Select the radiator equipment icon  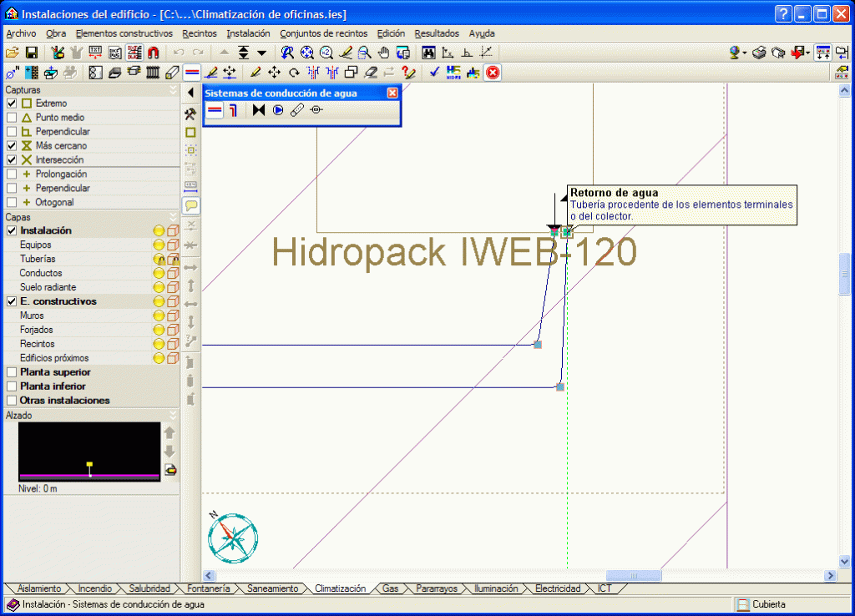[x=154, y=73]
